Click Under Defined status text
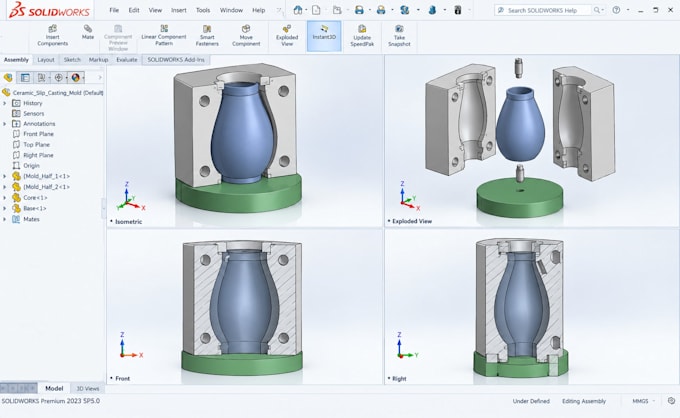The width and height of the screenshot is (680, 418). tap(531, 401)
